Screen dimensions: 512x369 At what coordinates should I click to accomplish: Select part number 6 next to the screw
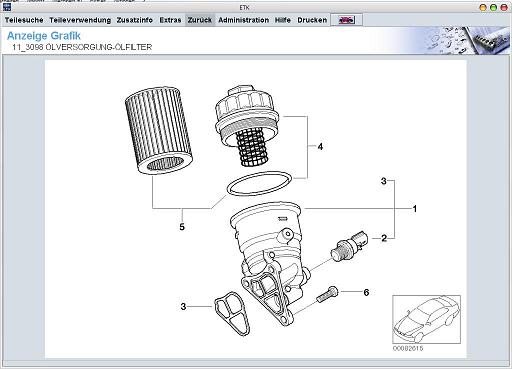point(366,292)
